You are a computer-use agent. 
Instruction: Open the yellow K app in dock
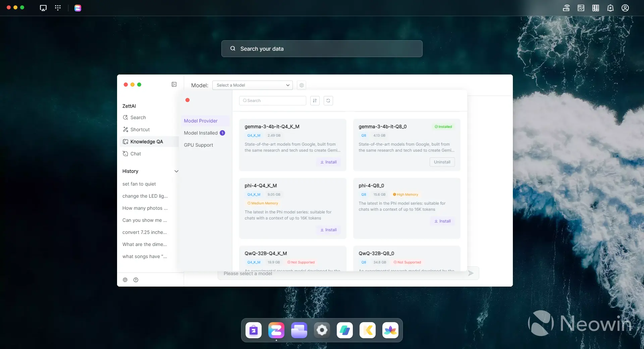(x=368, y=331)
